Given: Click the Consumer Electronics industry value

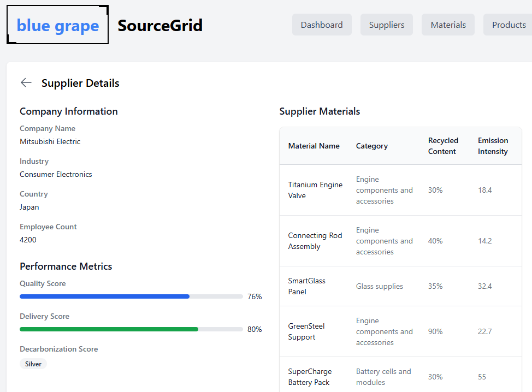Looking at the screenshot, I should coord(56,174).
